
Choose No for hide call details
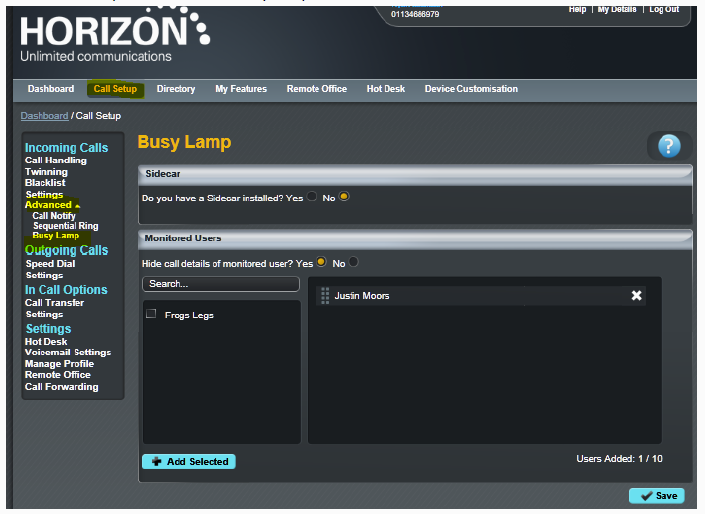click(354, 262)
